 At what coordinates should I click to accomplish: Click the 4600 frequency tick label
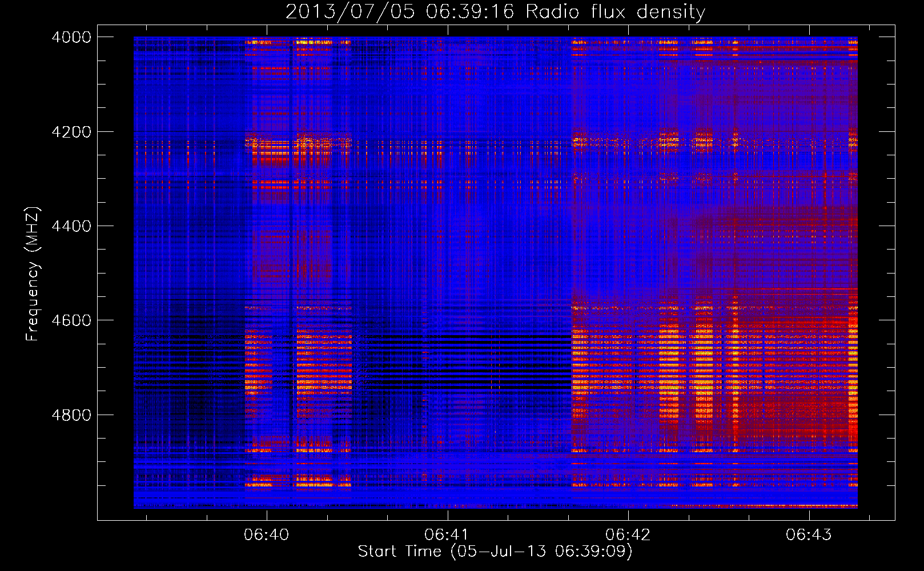[71, 320]
